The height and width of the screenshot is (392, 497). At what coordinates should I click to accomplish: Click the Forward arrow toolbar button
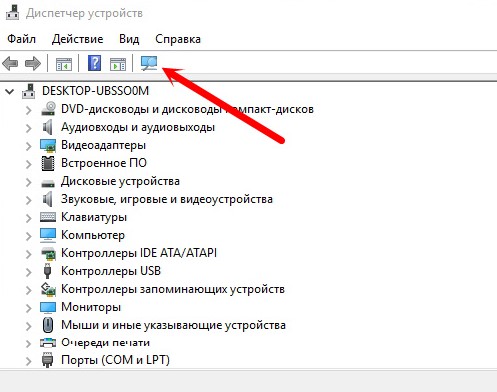tap(33, 63)
